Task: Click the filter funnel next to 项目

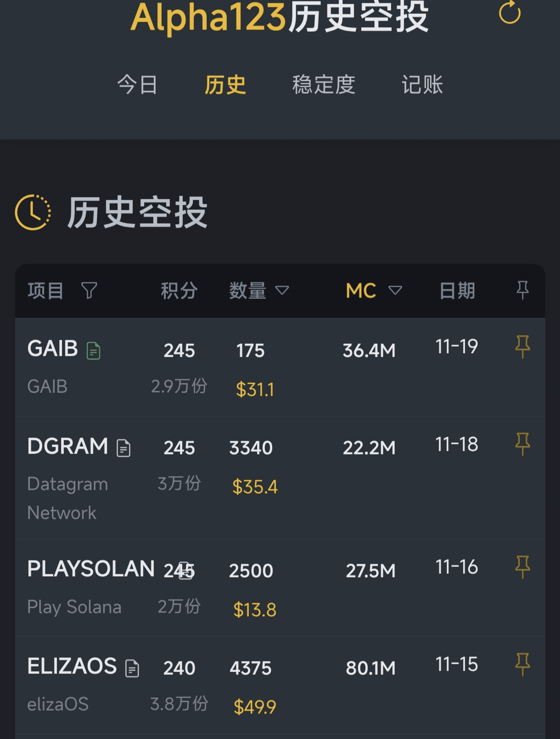Action: (x=89, y=290)
